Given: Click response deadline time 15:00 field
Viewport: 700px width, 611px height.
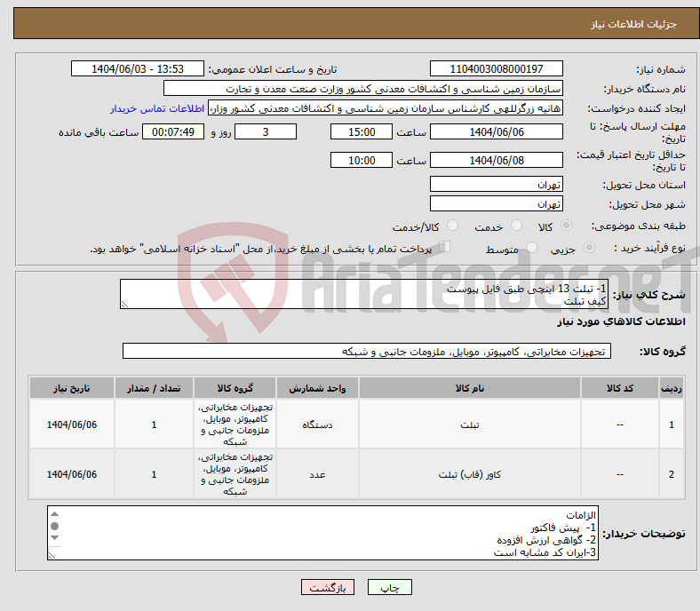Looking at the screenshot, I should [362, 131].
